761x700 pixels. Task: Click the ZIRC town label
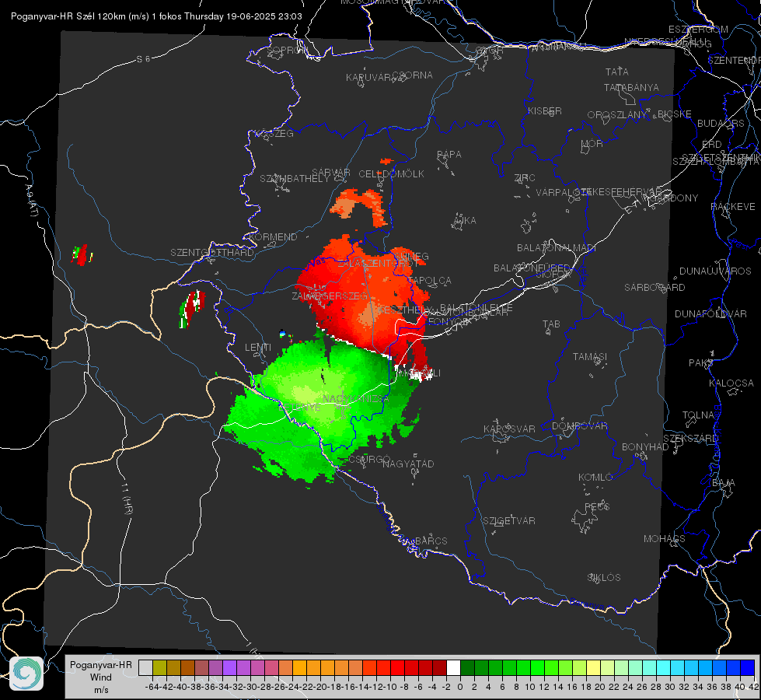click(x=525, y=178)
